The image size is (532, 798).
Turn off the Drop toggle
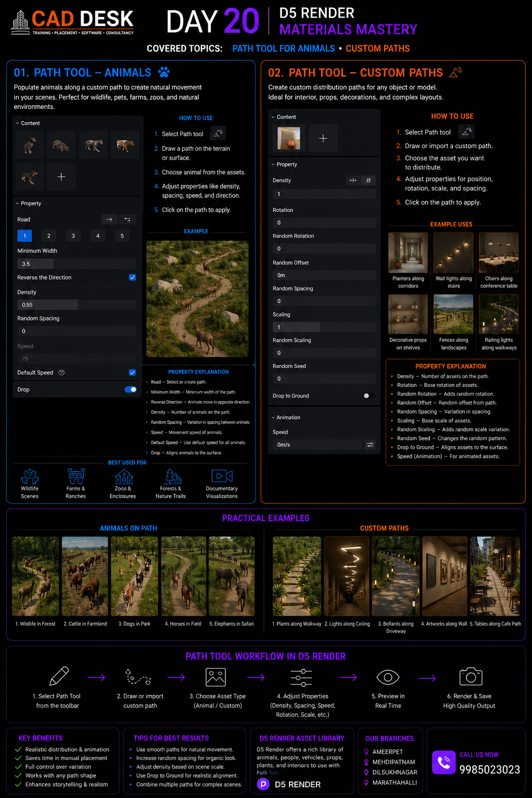[130, 390]
